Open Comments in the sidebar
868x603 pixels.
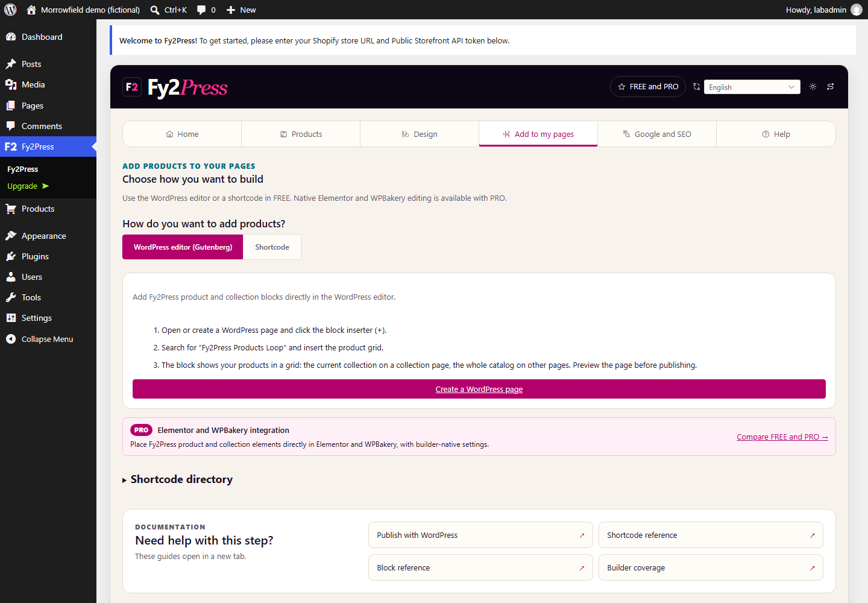tap(48, 126)
